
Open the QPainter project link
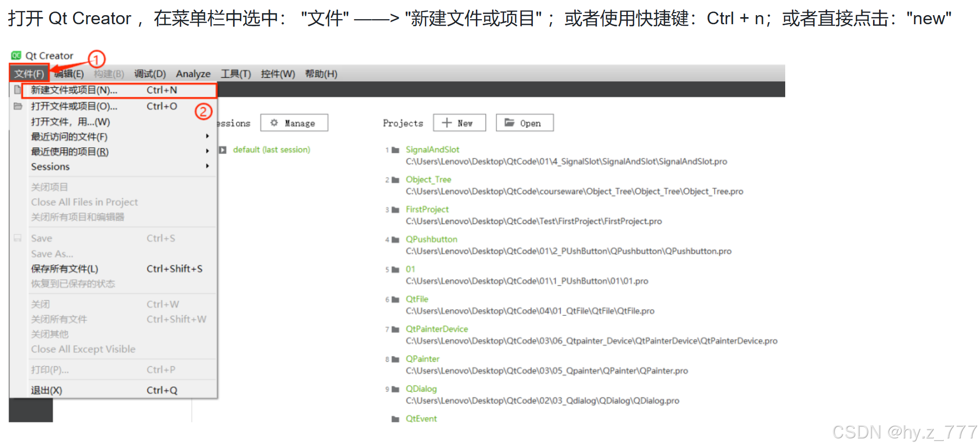(422, 359)
